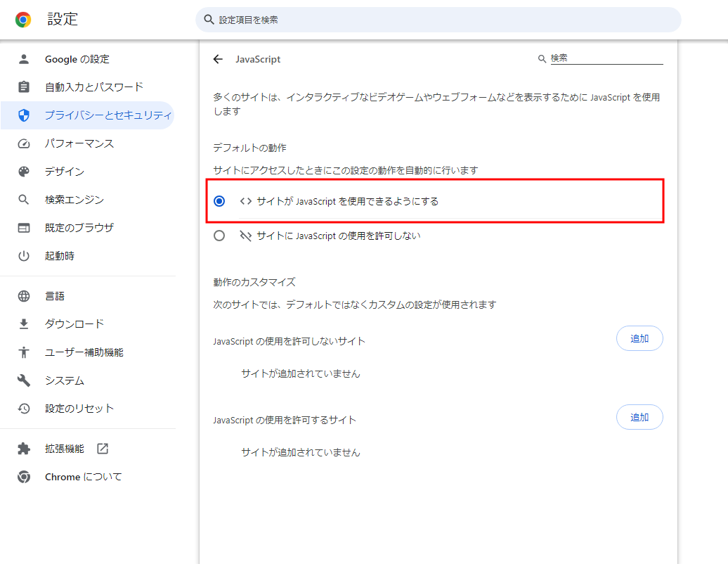Open 既定のブラウザ settings section
Viewport: 728px width, 564px height.
(87, 228)
